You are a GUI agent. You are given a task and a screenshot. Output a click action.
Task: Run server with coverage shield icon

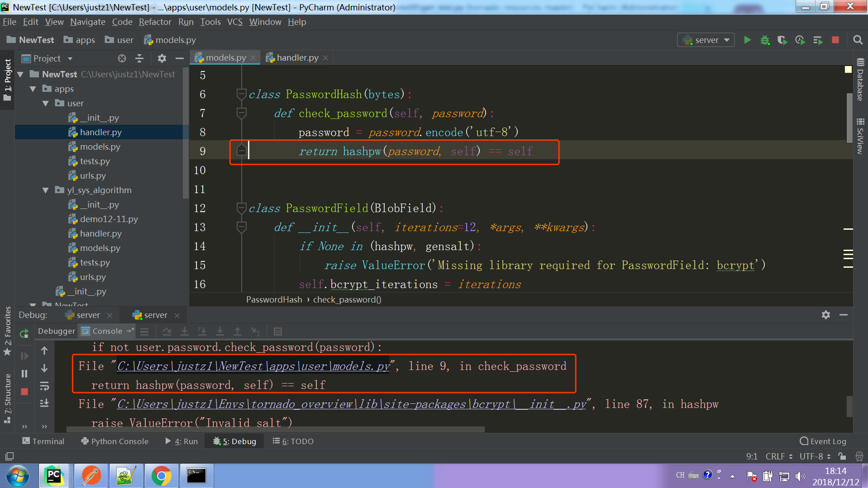point(782,40)
